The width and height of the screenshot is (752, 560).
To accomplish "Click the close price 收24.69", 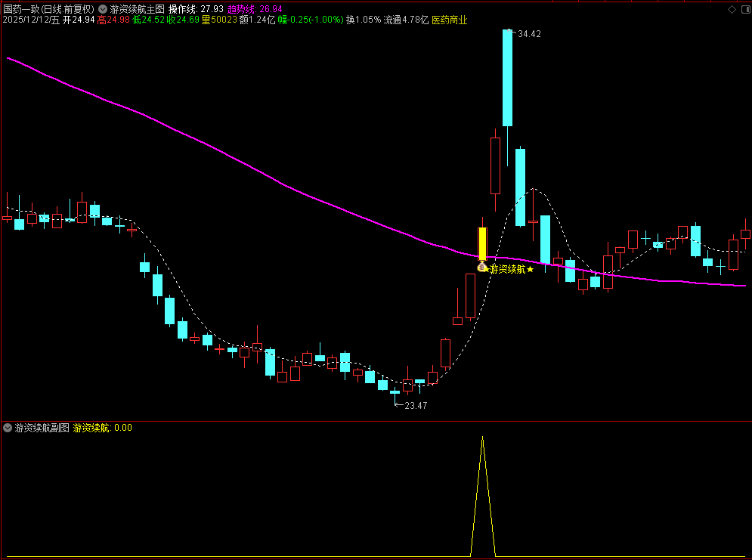I will 183,20.
